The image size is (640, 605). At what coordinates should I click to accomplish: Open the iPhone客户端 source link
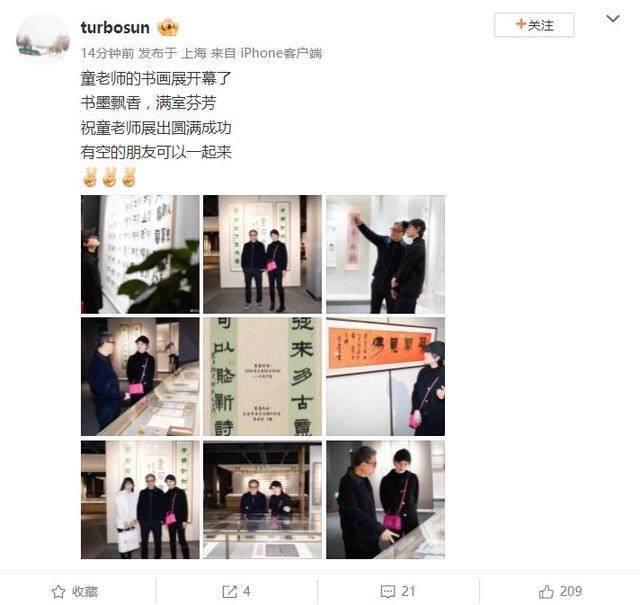pyautogui.click(x=281, y=53)
